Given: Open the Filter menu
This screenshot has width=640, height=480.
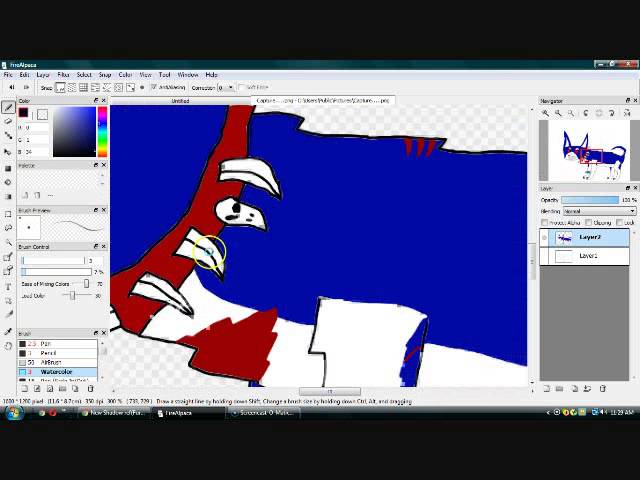Looking at the screenshot, I should click(63, 75).
